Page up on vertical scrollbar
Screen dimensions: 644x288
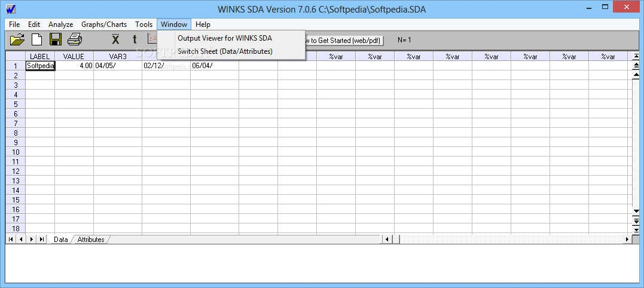tap(636, 65)
